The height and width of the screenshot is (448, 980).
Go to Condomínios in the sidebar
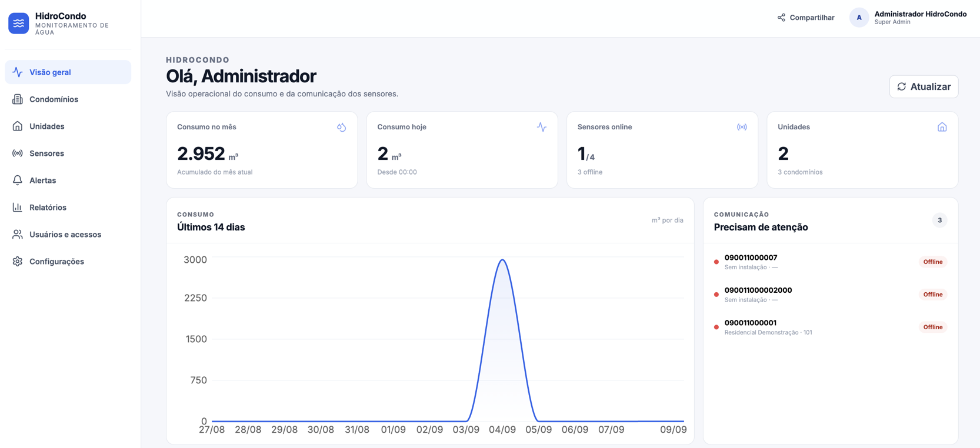(68, 99)
